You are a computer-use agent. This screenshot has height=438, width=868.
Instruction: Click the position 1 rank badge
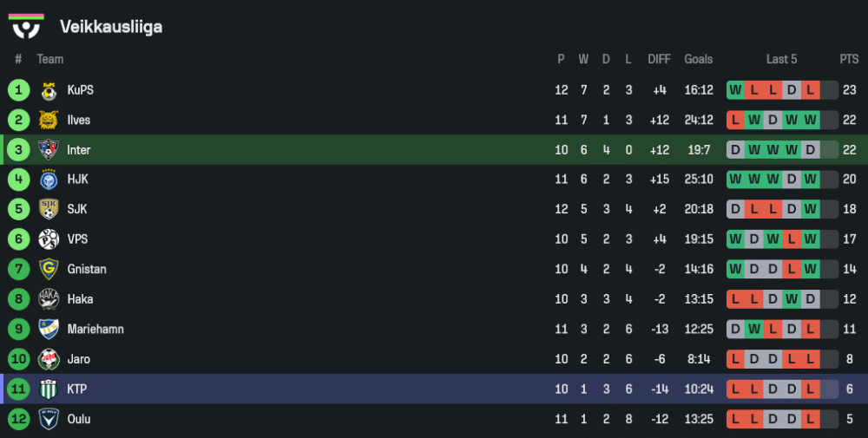point(18,90)
